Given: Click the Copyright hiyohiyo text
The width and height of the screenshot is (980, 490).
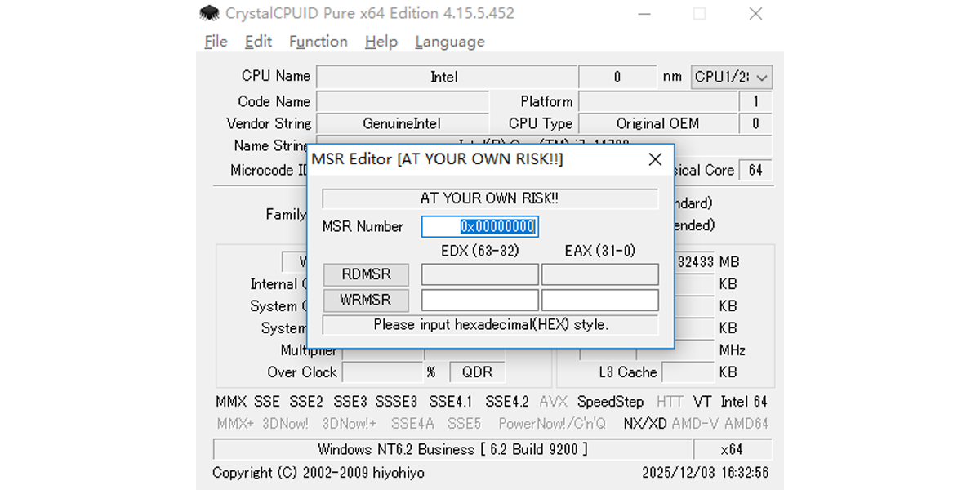Looking at the screenshot, I should [x=318, y=473].
